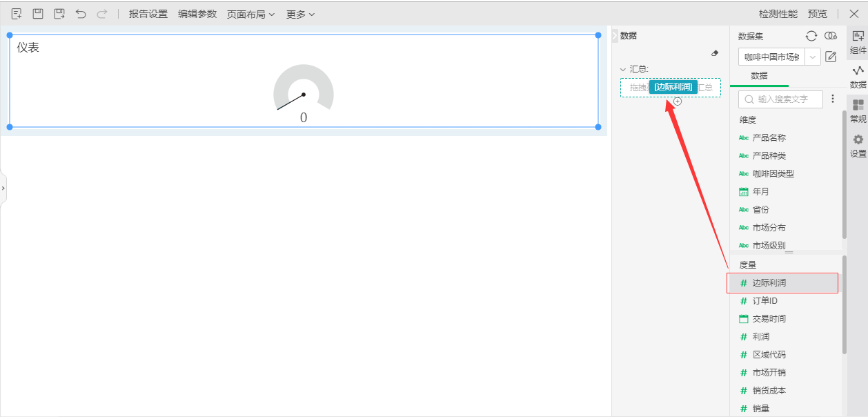The width and height of the screenshot is (868, 417).
Task: Open 报告设置 in the toolbar
Action: click(148, 14)
